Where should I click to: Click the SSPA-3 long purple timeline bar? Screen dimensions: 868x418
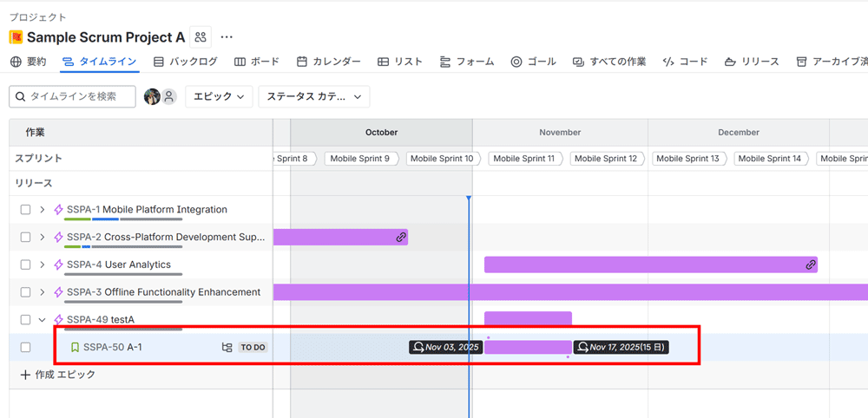pos(571,292)
